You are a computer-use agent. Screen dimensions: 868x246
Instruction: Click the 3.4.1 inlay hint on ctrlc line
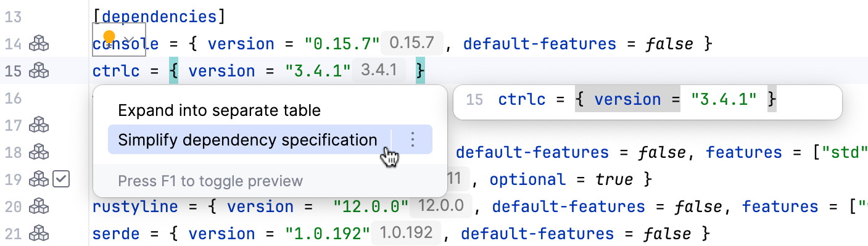(379, 71)
